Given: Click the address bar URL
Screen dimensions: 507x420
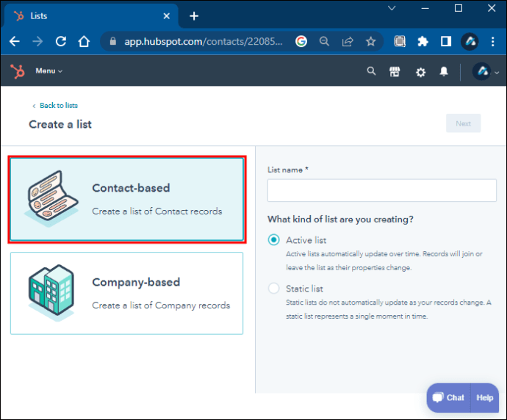Looking at the screenshot, I should point(204,42).
